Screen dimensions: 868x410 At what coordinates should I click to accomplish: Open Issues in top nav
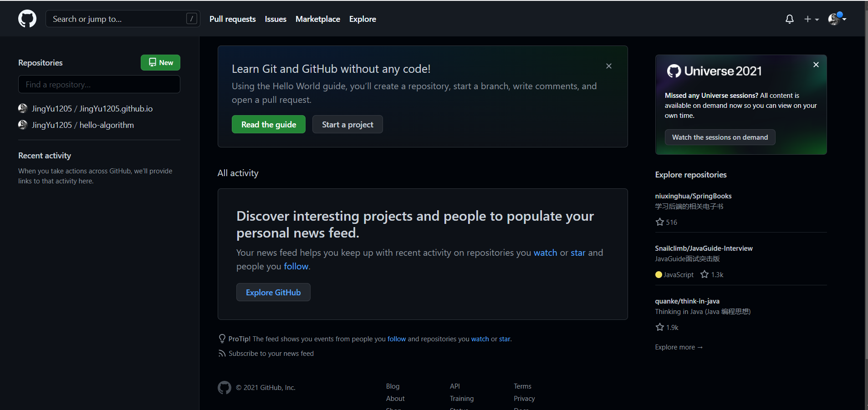(x=276, y=19)
